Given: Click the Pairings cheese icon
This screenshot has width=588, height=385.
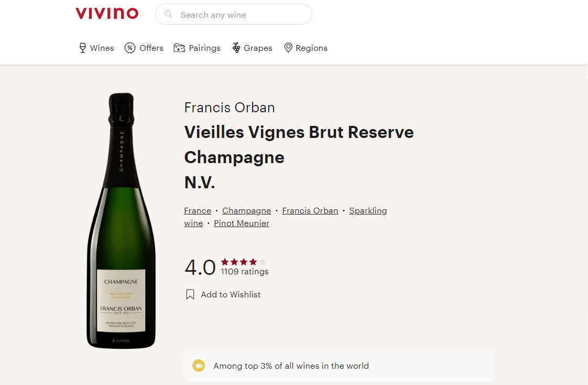Looking at the screenshot, I should click(x=179, y=48).
